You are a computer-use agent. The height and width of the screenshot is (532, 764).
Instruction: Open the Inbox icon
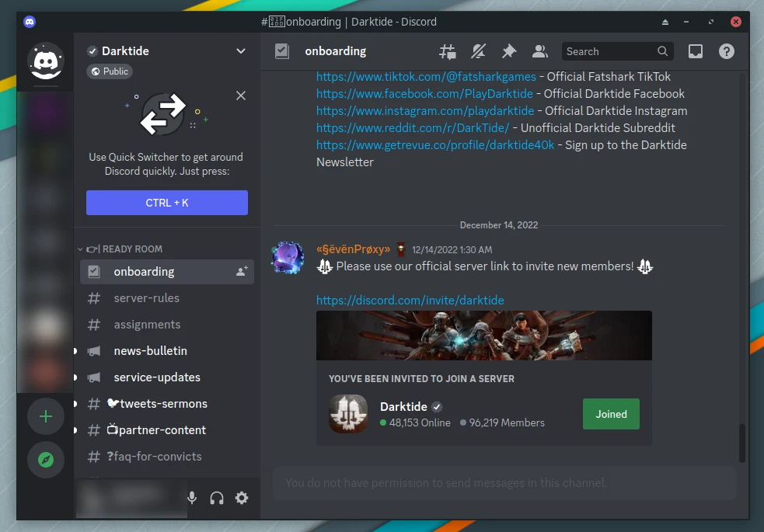point(696,51)
